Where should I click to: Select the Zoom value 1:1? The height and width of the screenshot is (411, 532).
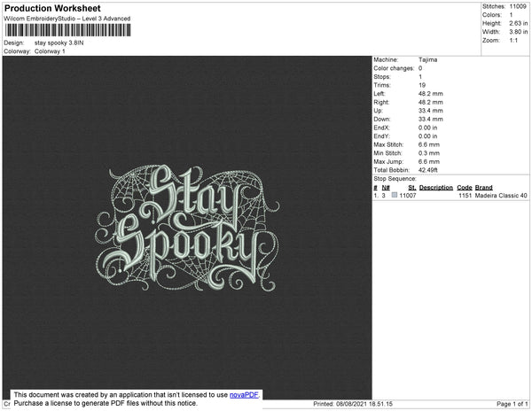pos(513,41)
